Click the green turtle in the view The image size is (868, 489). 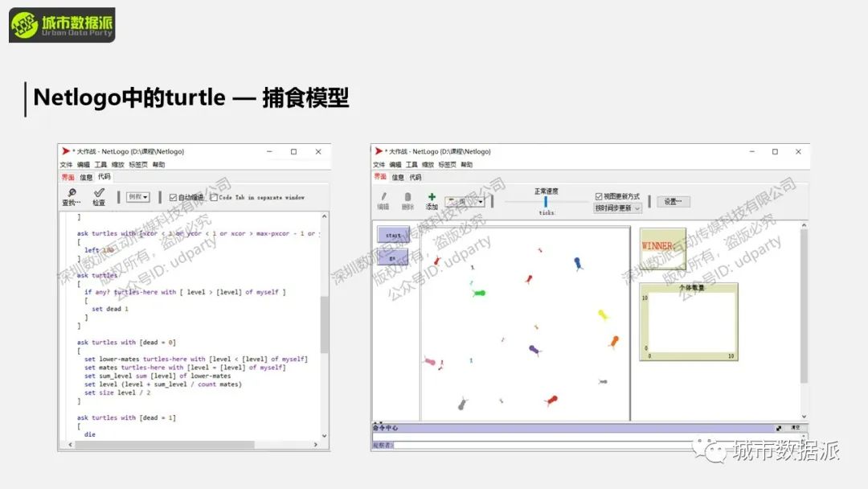[x=478, y=293]
